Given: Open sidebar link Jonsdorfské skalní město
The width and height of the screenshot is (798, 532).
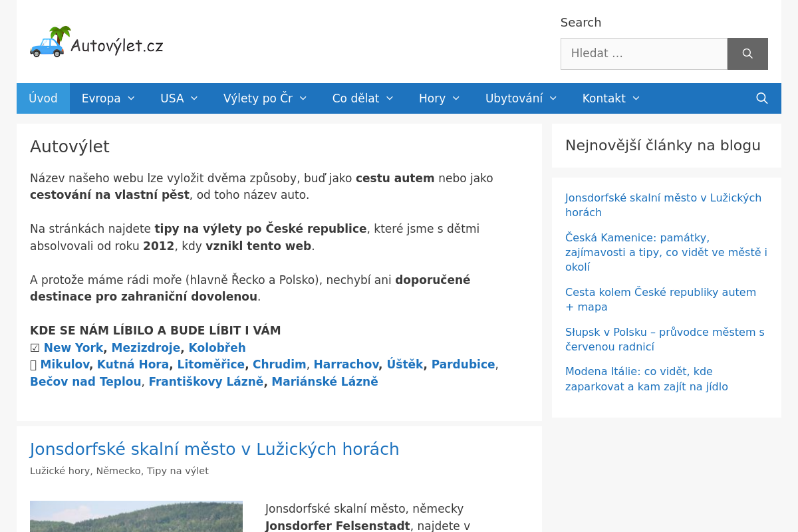Looking at the screenshot, I should 663,205.
